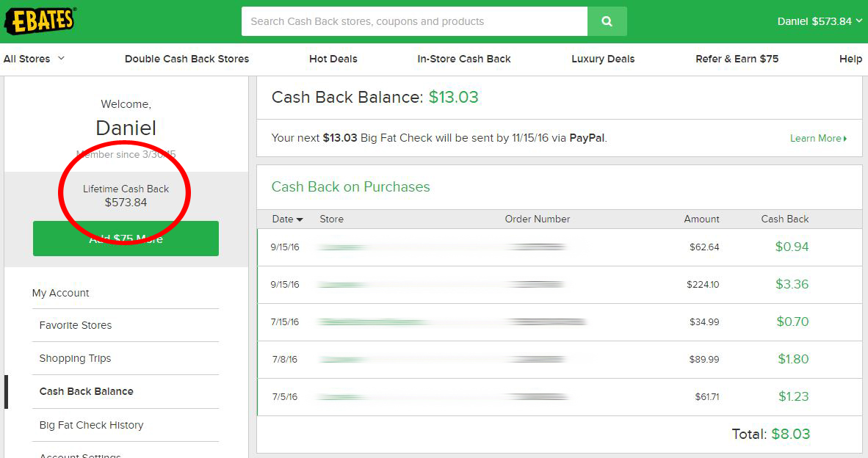Open Daniel $573.84 account dropdown

tap(819, 21)
